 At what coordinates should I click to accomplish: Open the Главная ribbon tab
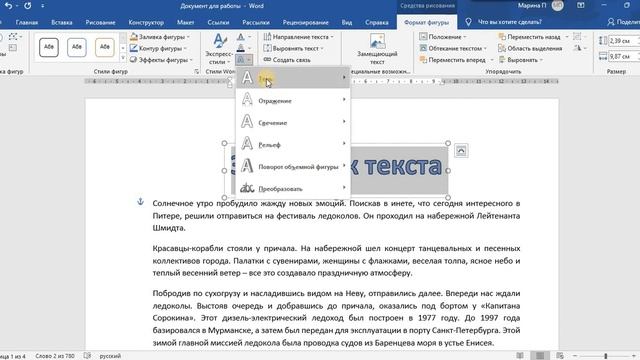(27, 22)
